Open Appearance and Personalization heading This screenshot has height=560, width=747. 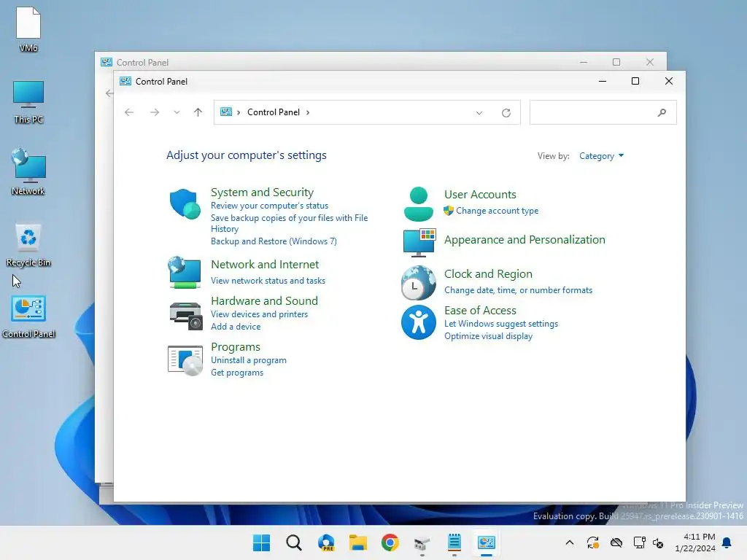(x=525, y=240)
